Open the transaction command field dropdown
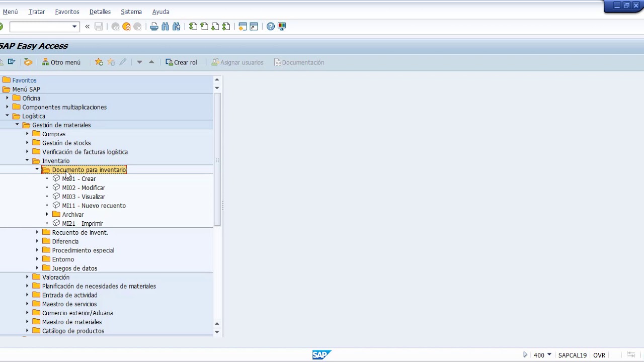 coord(74,27)
